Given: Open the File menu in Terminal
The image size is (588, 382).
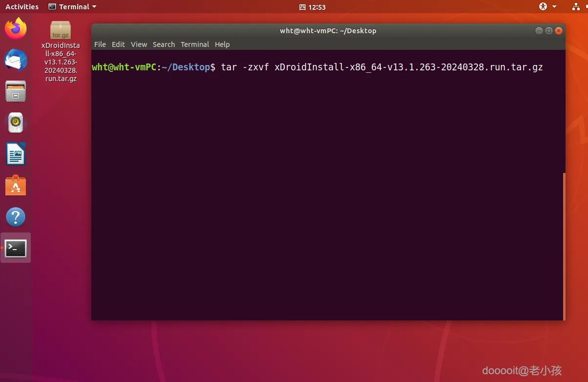Looking at the screenshot, I should 100,44.
